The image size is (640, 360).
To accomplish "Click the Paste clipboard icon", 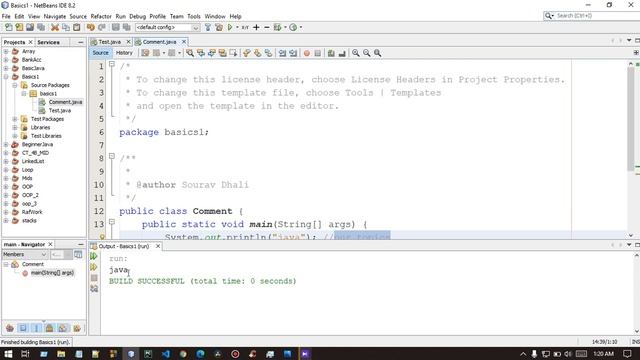I will (76, 27).
